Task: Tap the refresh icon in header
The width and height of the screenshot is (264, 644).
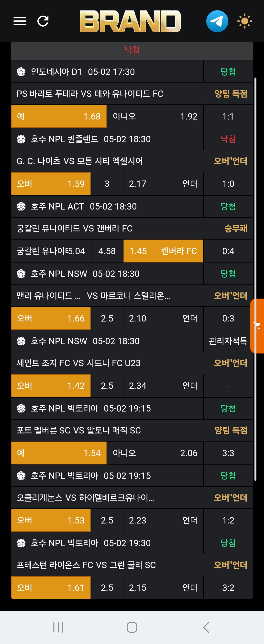Action: [43, 21]
